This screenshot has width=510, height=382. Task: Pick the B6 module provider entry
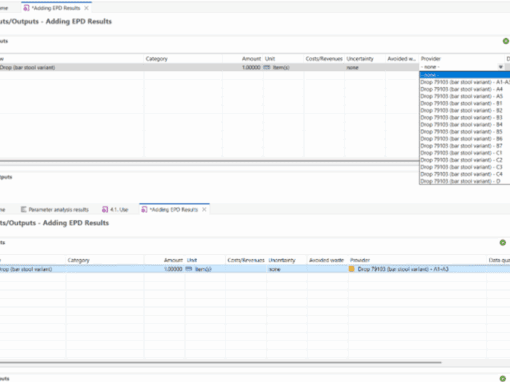(x=464, y=139)
